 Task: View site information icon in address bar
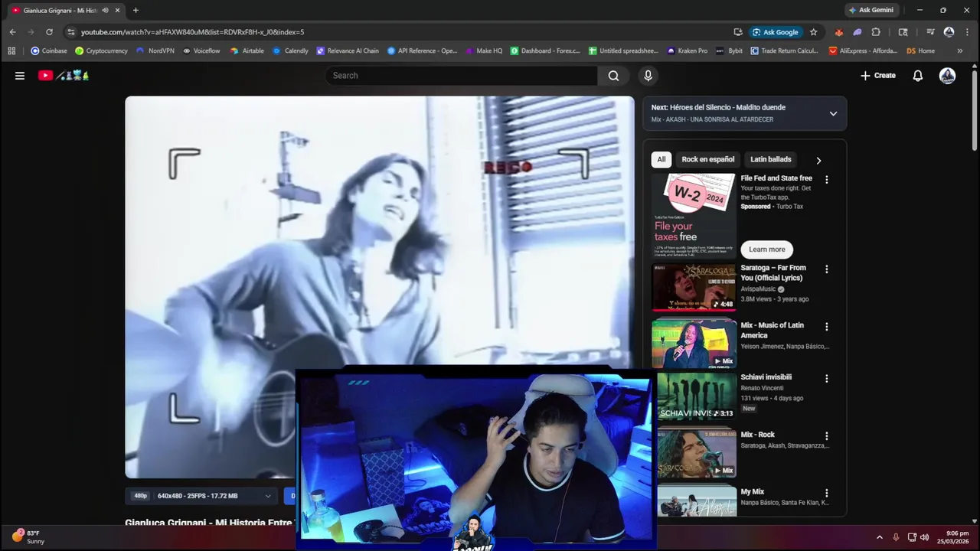coord(71,32)
